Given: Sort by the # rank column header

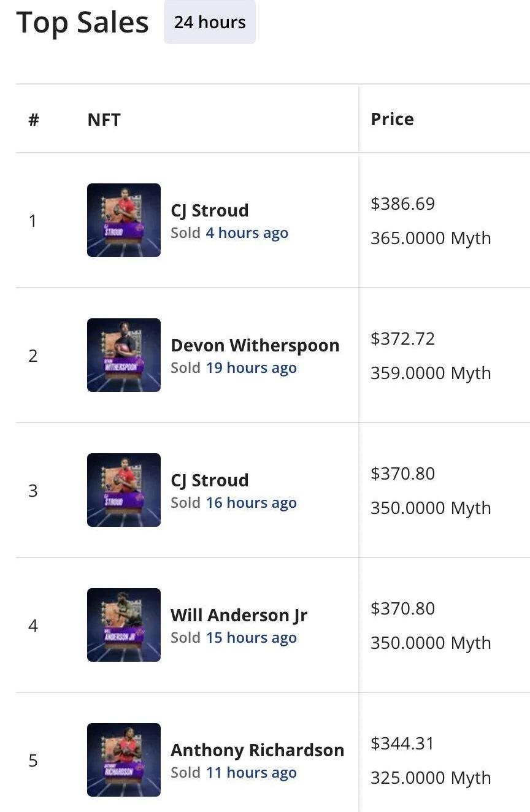Looking at the screenshot, I should (x=34, y=119).
